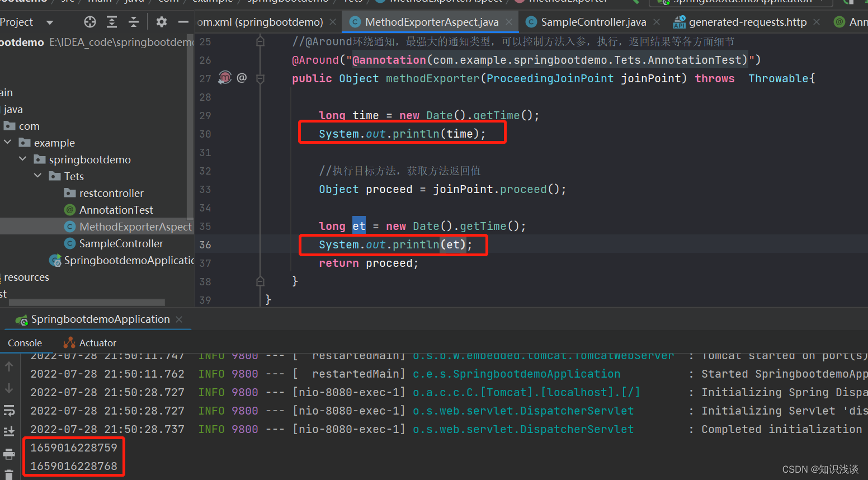Image resolution: width=868 pixels, height=480 pixels.
Task: Switch to pom.xml (springbootdemo) tab
Action: point(260,22)
